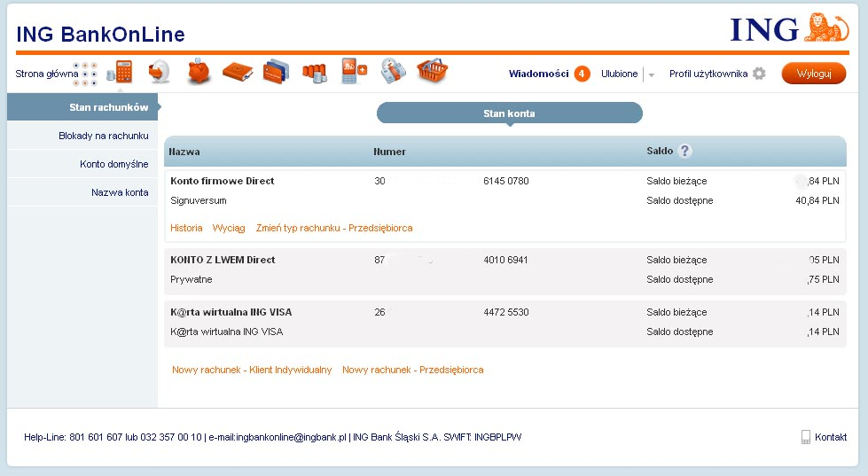The height and width of the screenshot is (476, 868).
Task: Click the Saldo question mark help icon
Action: tap(684, 152)
